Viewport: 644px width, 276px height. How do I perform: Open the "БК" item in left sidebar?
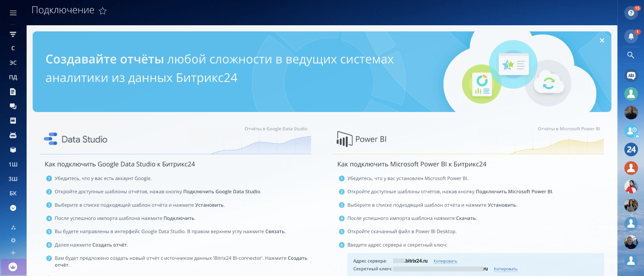[x=13, y=193]
